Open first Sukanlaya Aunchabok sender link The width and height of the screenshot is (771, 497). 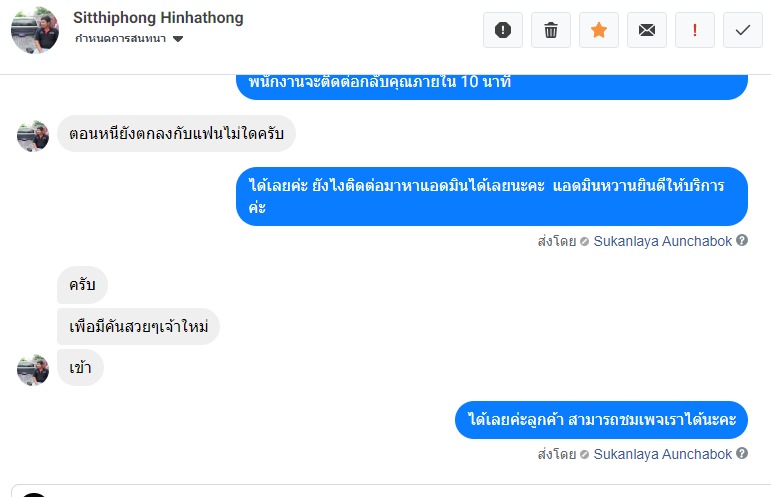point(662,241)
